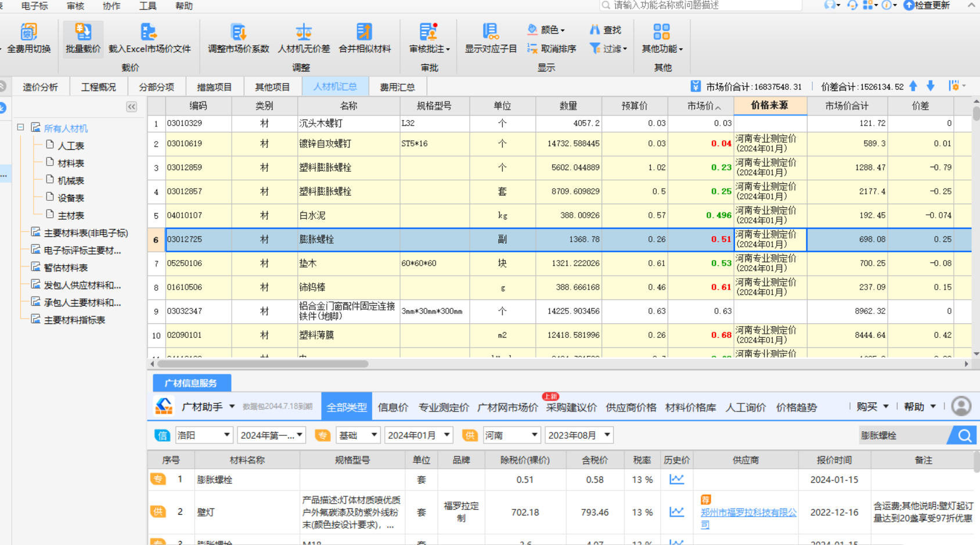Select the 广材网市场价 tab
Viewport: 980px width, 545px height.
(507, 407)
